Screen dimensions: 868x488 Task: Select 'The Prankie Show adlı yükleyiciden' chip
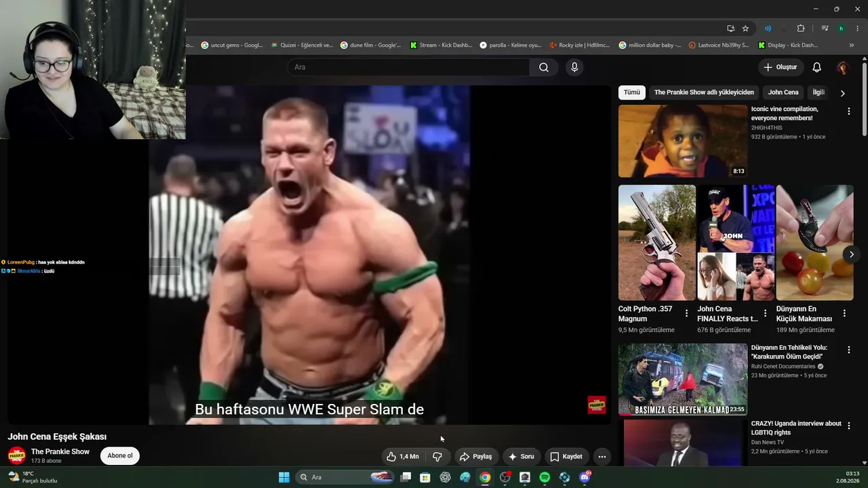704,92
